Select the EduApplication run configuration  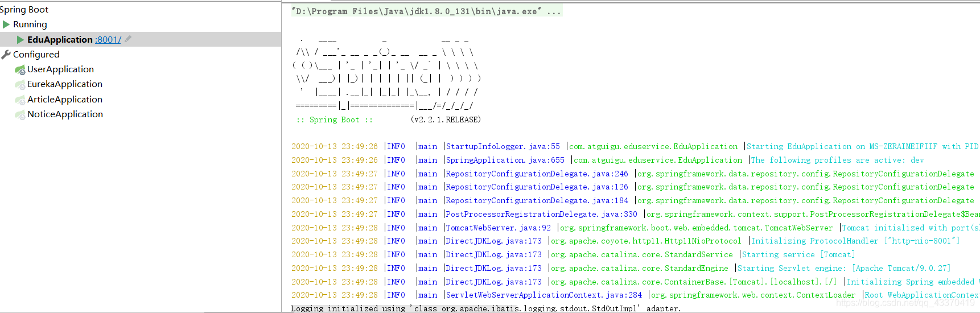(x=60, y=40)
